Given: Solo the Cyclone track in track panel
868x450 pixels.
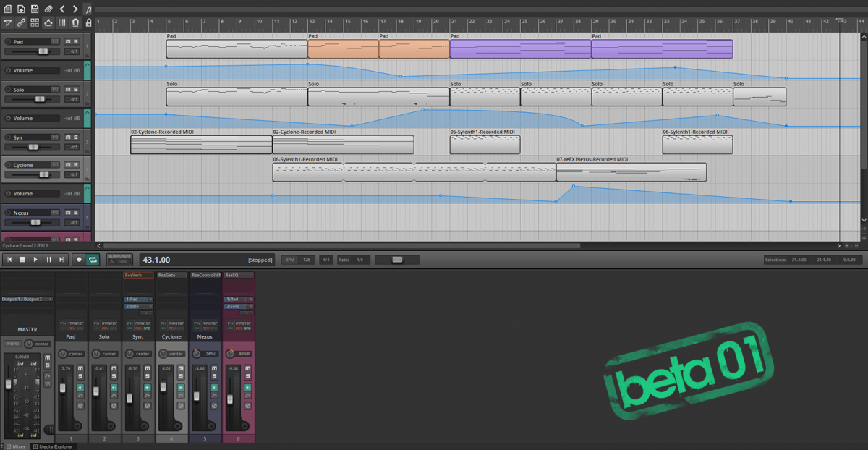Looking at the screenshot, I should tap(75, 165).
